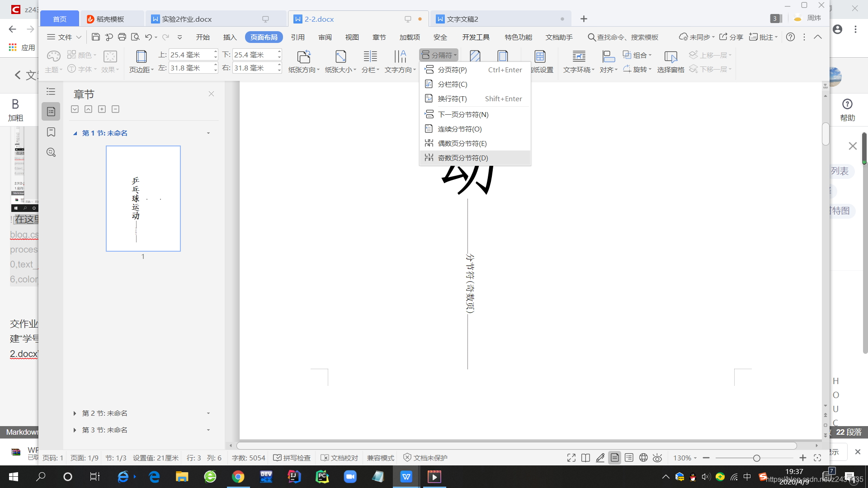Open Print Preview from quick toolbar
This screenshot has width=868, height=488.
(135, 37)
